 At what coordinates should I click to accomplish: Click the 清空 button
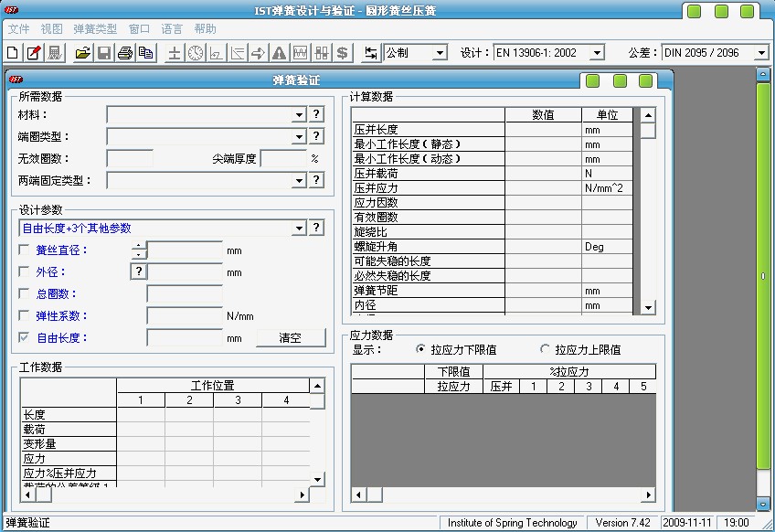click(x=291, y=337)
